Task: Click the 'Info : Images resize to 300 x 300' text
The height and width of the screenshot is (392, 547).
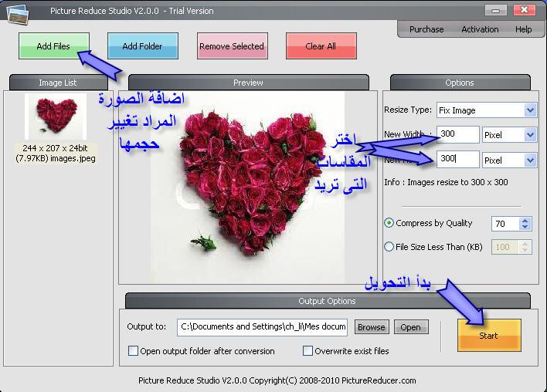Action: pyautogui.click(x=446, y=182)
